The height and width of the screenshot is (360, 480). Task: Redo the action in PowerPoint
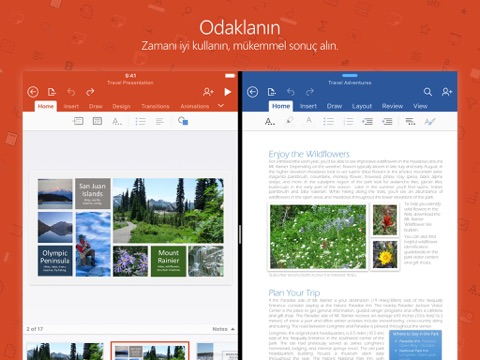(x=90, y=92)
